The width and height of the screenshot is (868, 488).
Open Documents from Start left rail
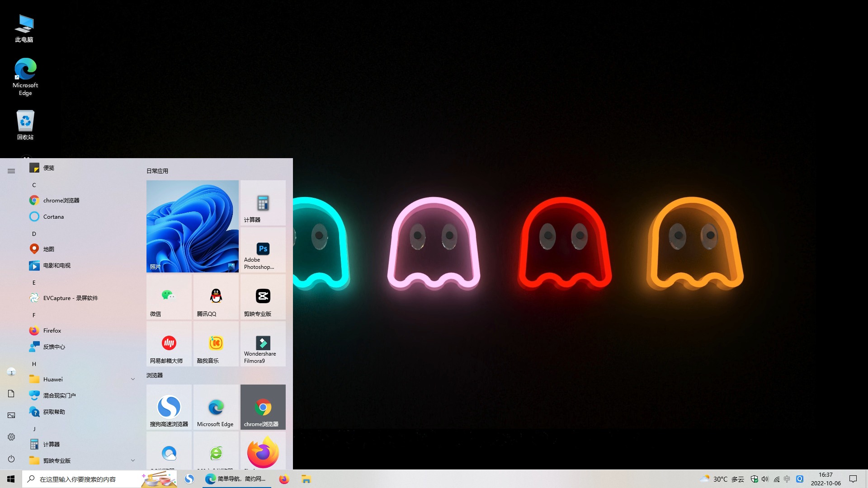tap(11, 394)
